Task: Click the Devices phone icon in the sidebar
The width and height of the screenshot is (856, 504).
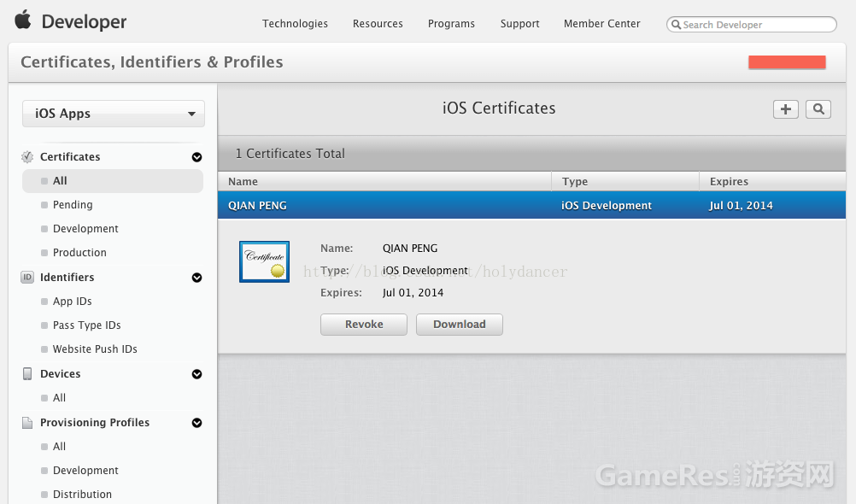Action: pyautogui.click(x=27, y=373)
